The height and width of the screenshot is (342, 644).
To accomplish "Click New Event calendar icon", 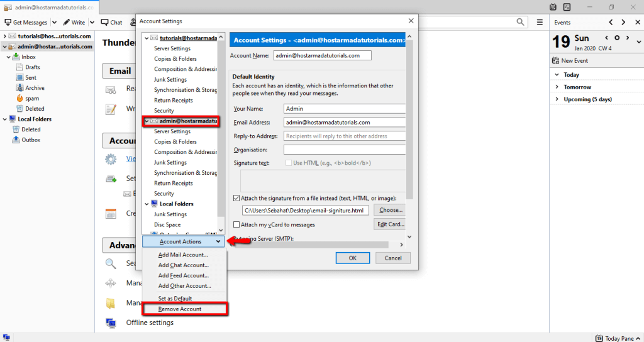I will (x=555, y=61).
